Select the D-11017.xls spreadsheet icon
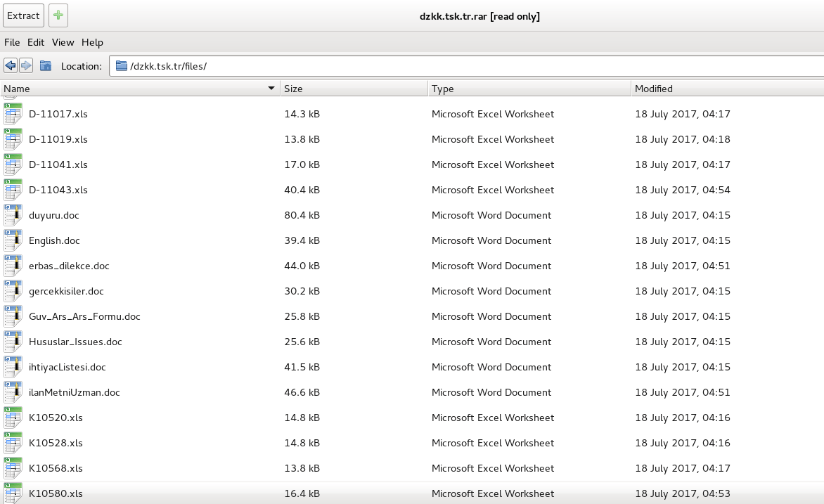824x504 pixels. click(13, 114)
